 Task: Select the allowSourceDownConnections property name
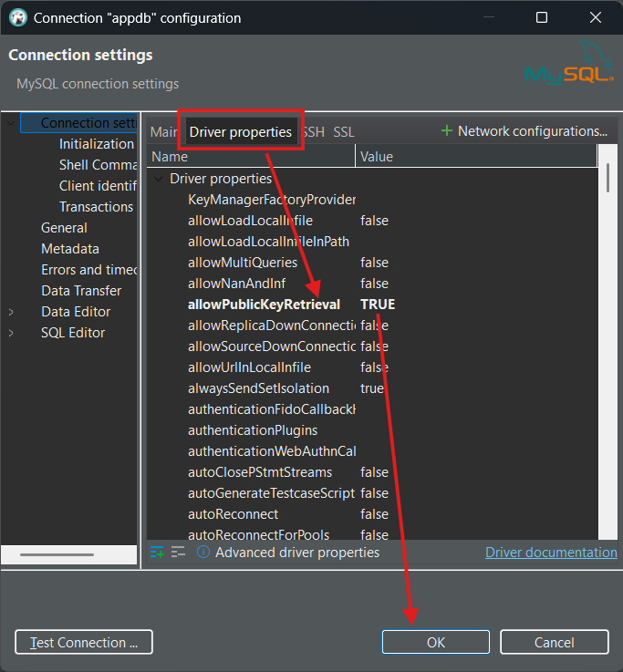click(x=272, y=346)
